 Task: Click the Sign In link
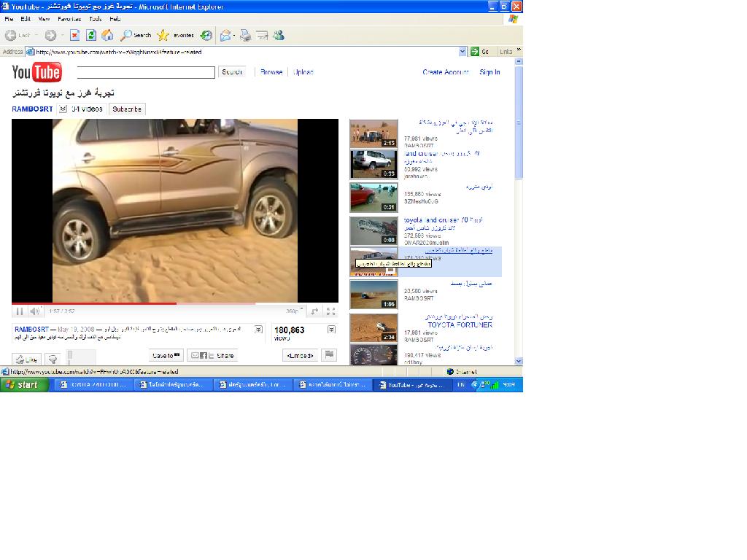(x=489, y=72)
